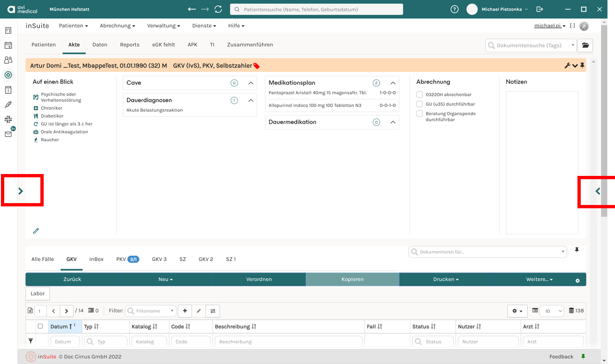Expand the left panel chevron arrow
This screenshot has width=615, height=364.
tap(21, 191)
